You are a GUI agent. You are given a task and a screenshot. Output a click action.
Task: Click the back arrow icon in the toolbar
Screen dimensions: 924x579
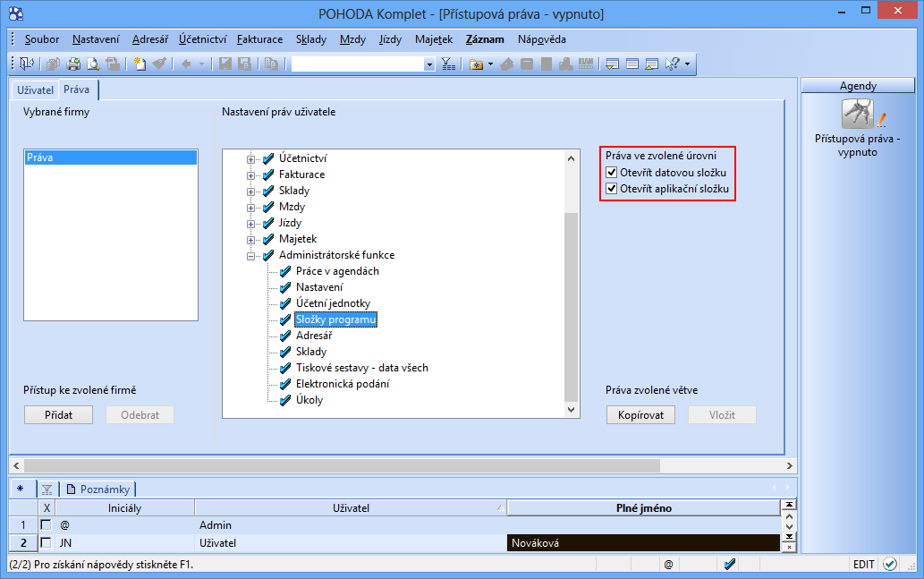pyautogui.click(x=186, y=64)
